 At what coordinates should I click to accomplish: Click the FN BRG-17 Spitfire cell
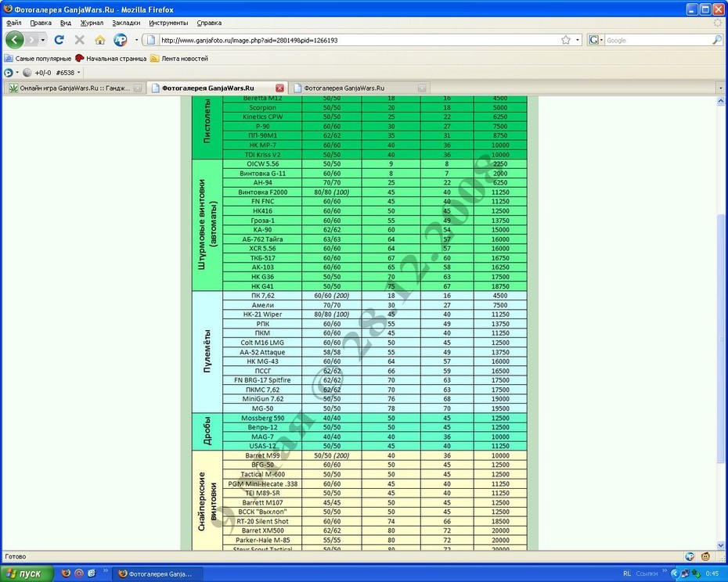262,380
